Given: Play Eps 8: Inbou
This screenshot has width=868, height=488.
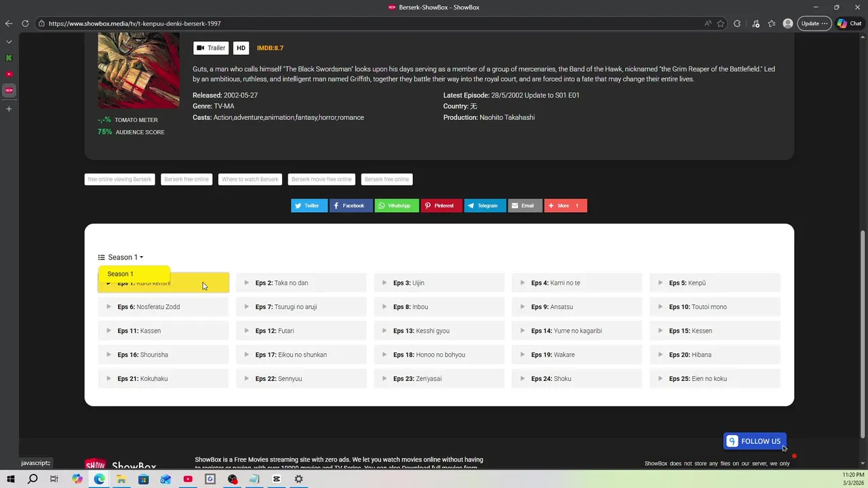Looking at the screenshot, I should click(439, 307).
